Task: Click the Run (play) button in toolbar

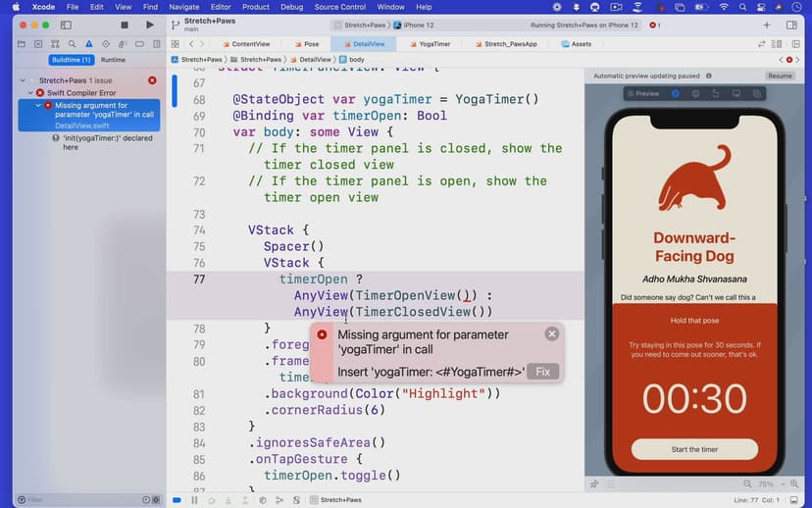Action: click(149, 25)
